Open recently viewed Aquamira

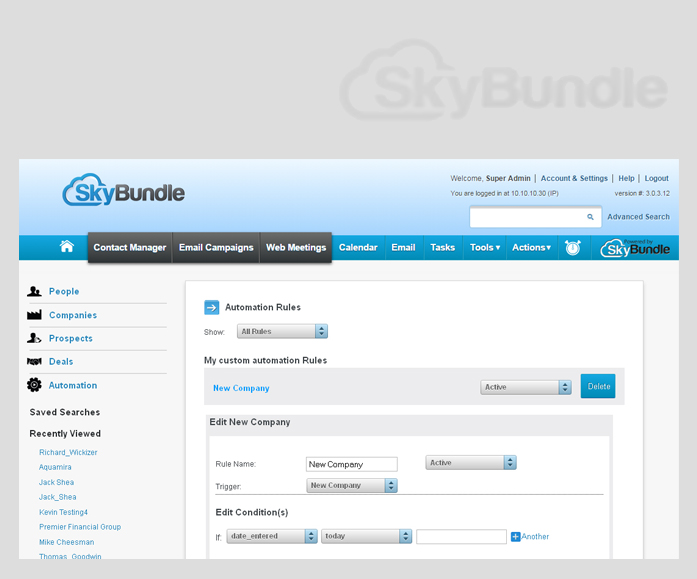(55, 467)
